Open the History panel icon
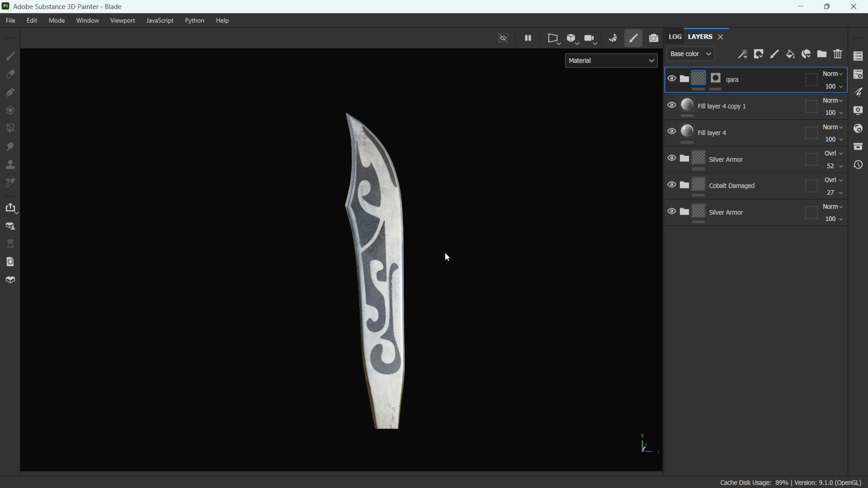The image size is (868, 488). [x=858, y=165]
